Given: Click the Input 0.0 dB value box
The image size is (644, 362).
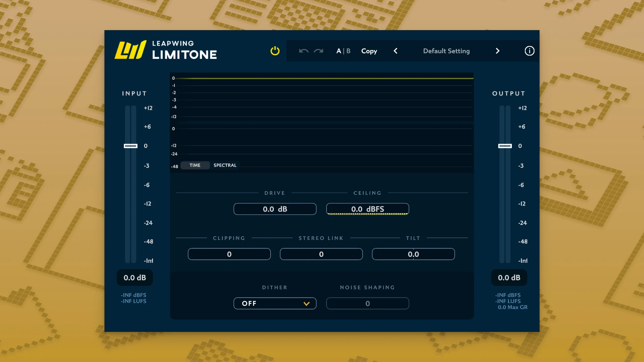Looking at the screenshot, I should [x=135, y=278].
